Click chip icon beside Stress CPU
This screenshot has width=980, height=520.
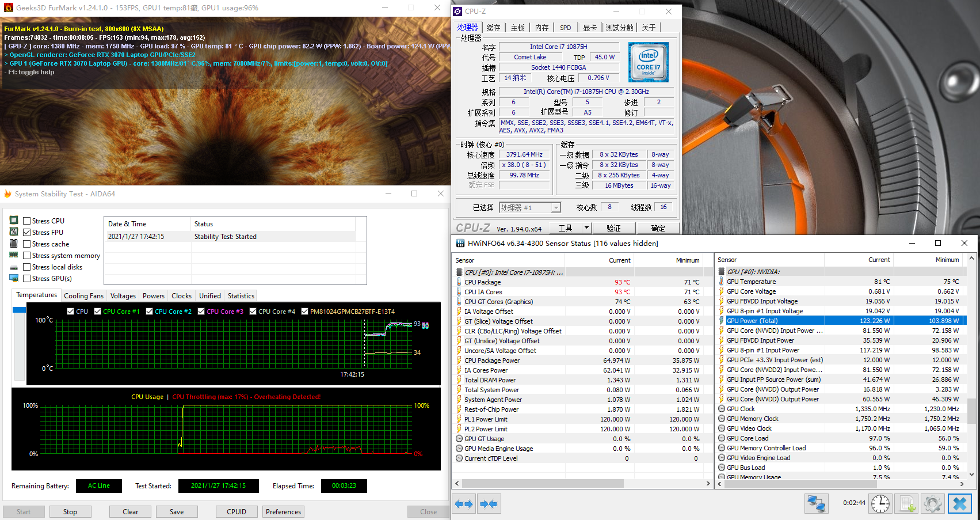tap(14, 220)
